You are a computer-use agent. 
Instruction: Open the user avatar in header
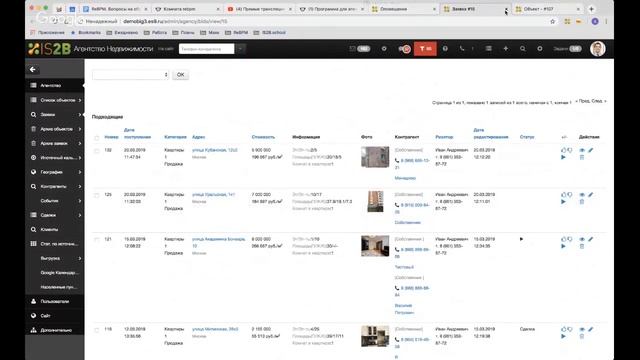pyautogui.click(x=598, y=49)
